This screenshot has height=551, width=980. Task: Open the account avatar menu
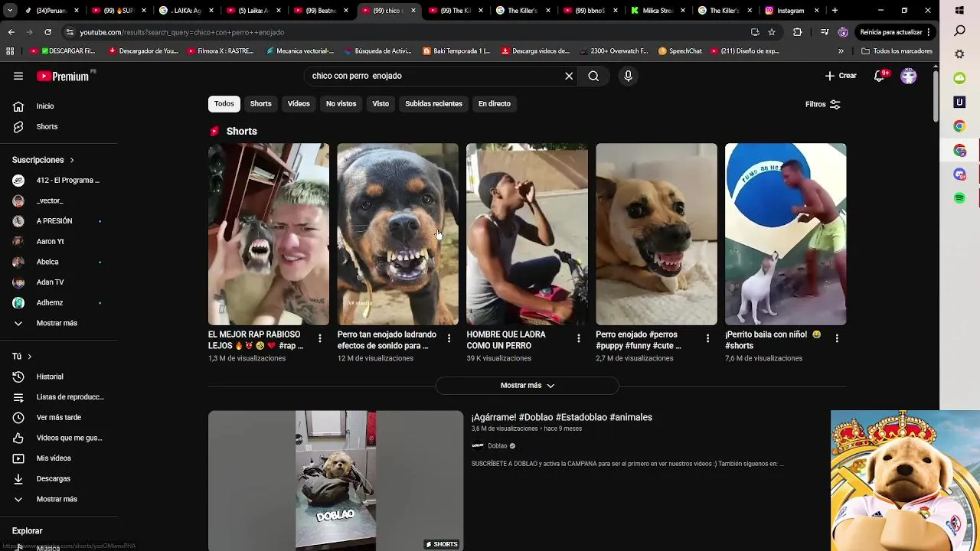click(909, 76)
